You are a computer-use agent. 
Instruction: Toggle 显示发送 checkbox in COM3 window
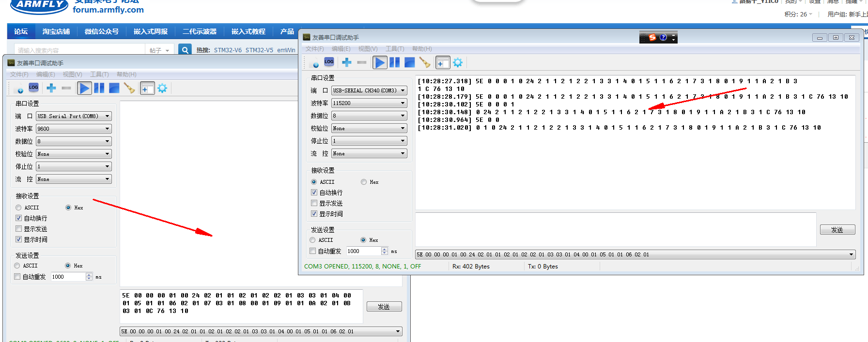pyautogui.click(x=314, y=203)
